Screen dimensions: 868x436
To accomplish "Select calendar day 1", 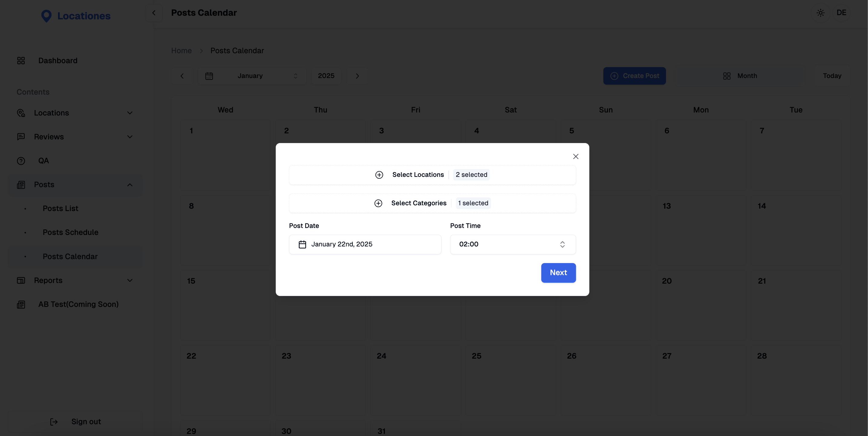I will 225,155.
